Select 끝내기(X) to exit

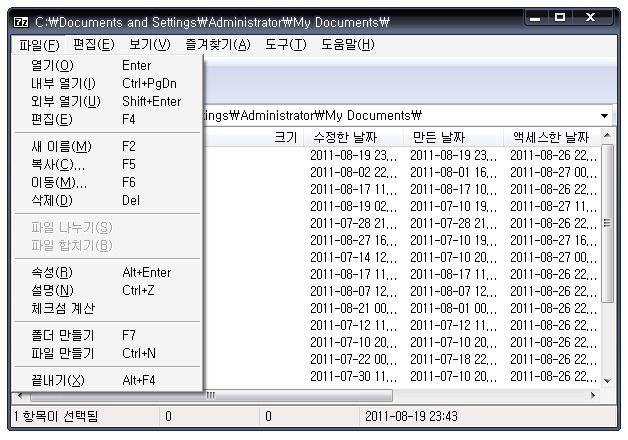(x=107, y=380)
